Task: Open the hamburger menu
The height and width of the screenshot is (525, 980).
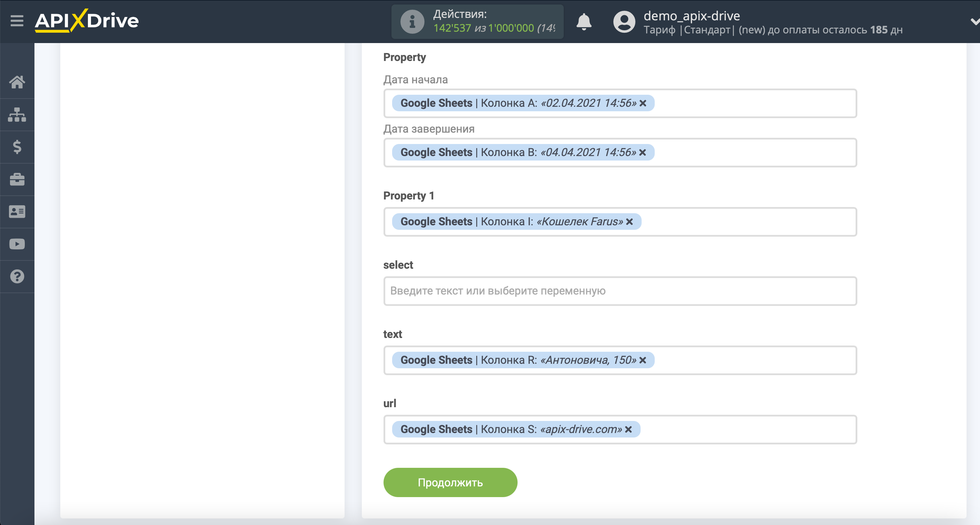Action: coord(17,21)
